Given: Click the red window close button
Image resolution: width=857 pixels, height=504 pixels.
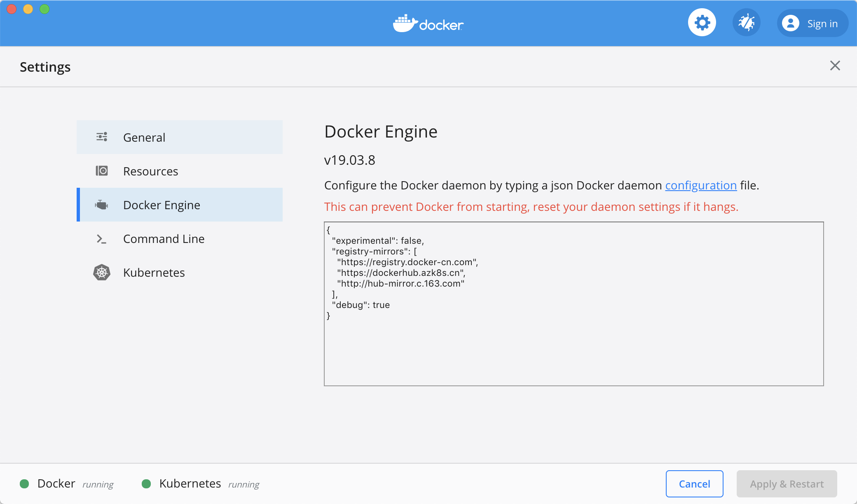Looking at the screenshot, I should (x=12, y=9).
